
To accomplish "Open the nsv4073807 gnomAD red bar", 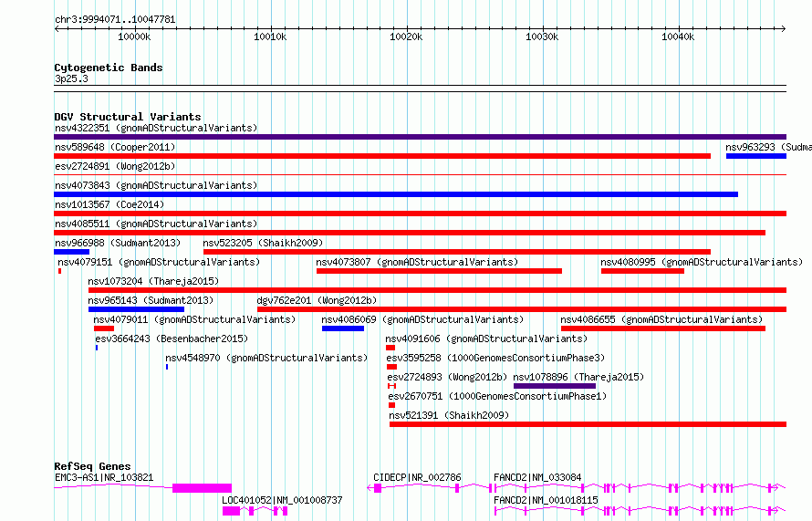I will [439, 271].
